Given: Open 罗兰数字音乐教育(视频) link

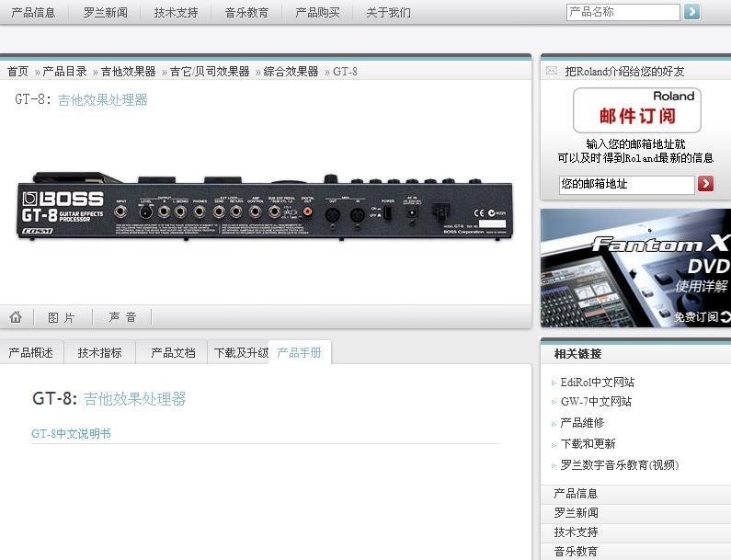Looking at the screenshot, I should point(620,465).
